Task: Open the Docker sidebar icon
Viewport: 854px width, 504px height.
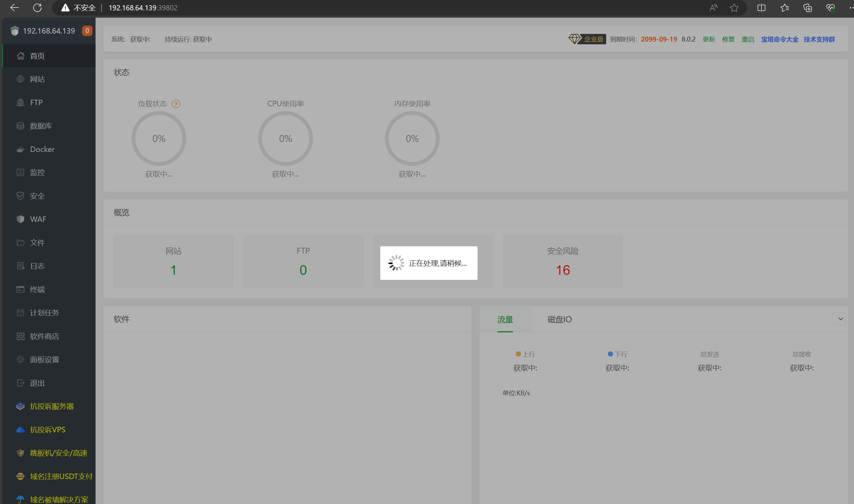Action: [20, 150]
